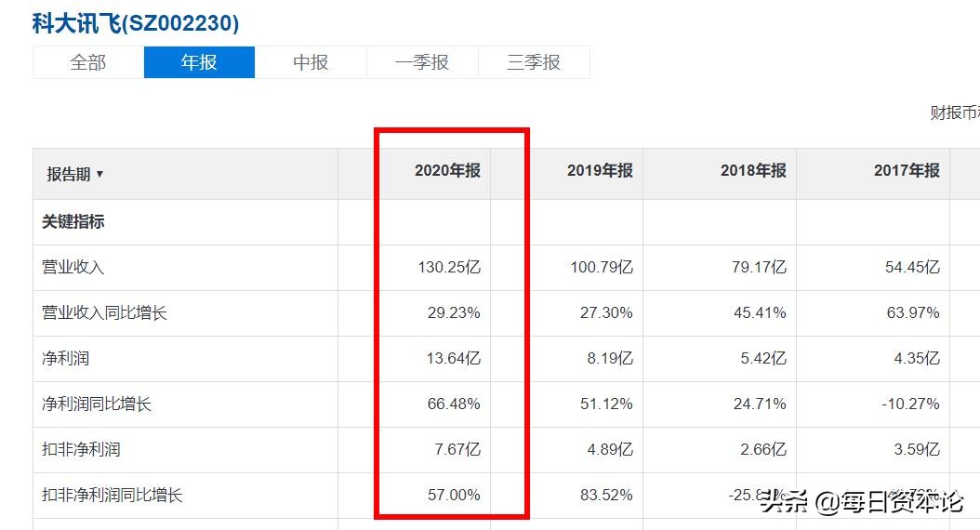The width and height of the screenshot is (980, 530).
Task: Select the 54.45亿 revenue cell
Action: point(912,268)
